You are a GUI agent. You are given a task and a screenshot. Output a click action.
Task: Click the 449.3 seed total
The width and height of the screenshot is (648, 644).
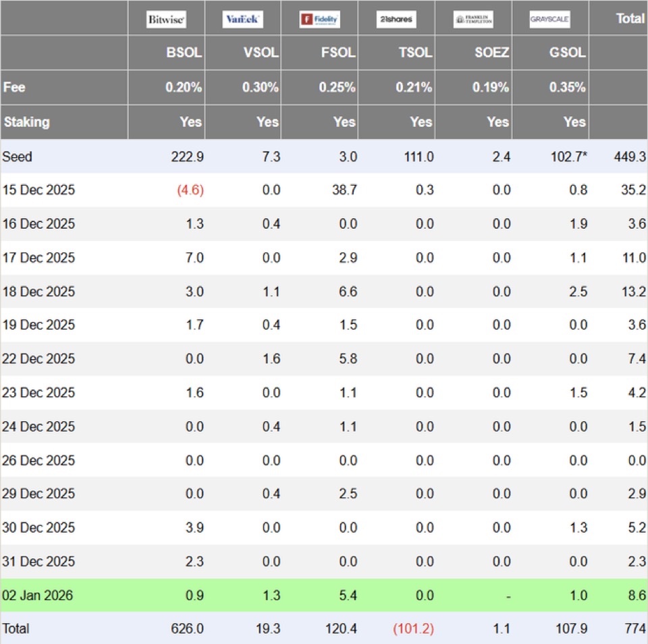630,157
